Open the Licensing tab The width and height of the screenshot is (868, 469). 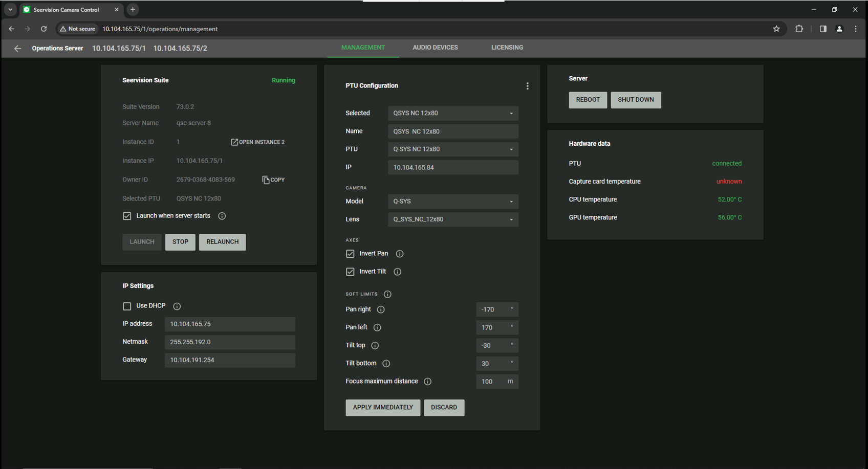[507, 48]
